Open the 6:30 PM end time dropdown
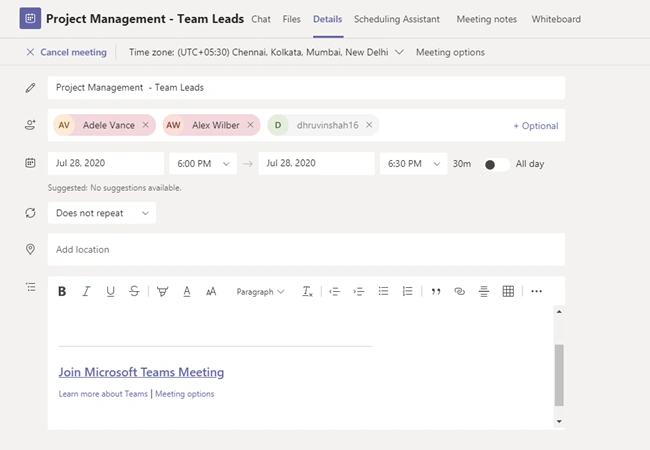The width and height of the screenshot is (650, 450). pos(414,164)
